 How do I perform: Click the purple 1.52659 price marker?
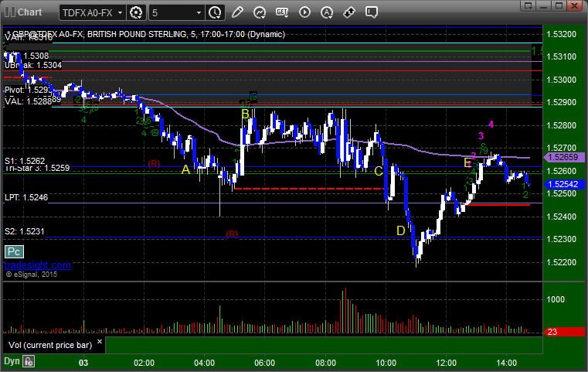point(563,157)
